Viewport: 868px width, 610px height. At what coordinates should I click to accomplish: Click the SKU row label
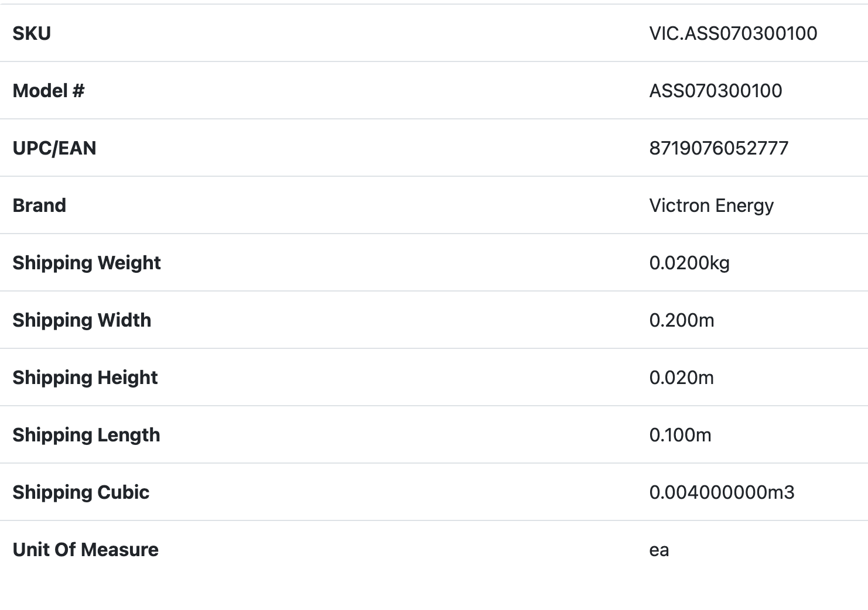tap(32, 33)
